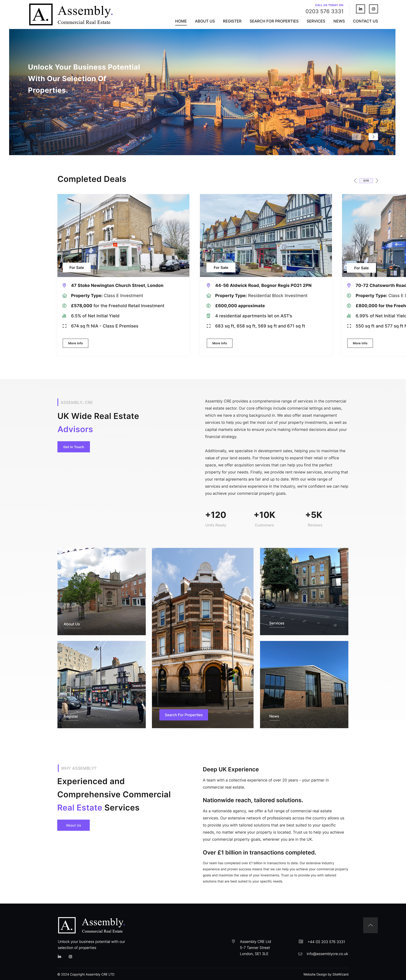
Task: Open the Register menu item
Action: coord(232,21)
